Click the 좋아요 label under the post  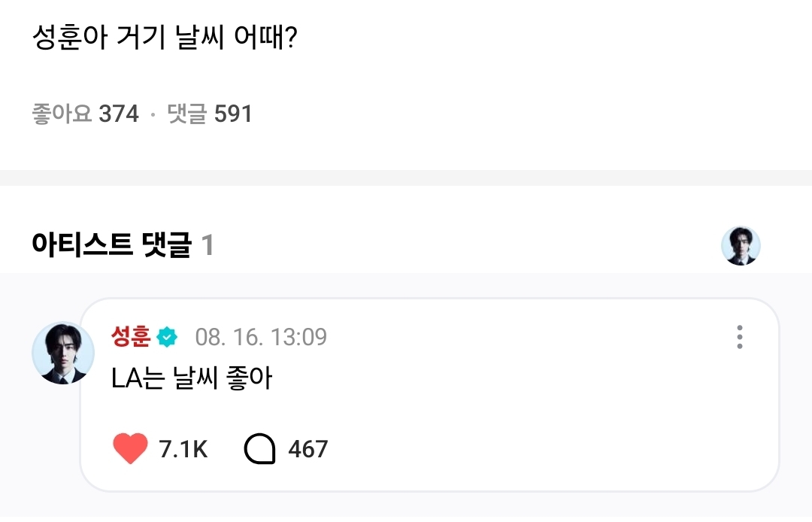[x=62, y=114]
